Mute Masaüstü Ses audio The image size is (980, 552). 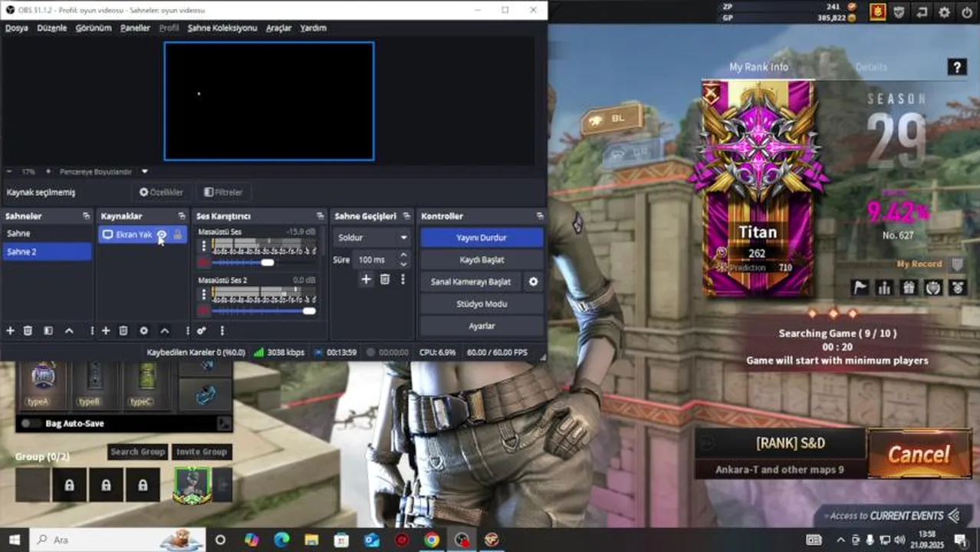[x=204, y=263]
